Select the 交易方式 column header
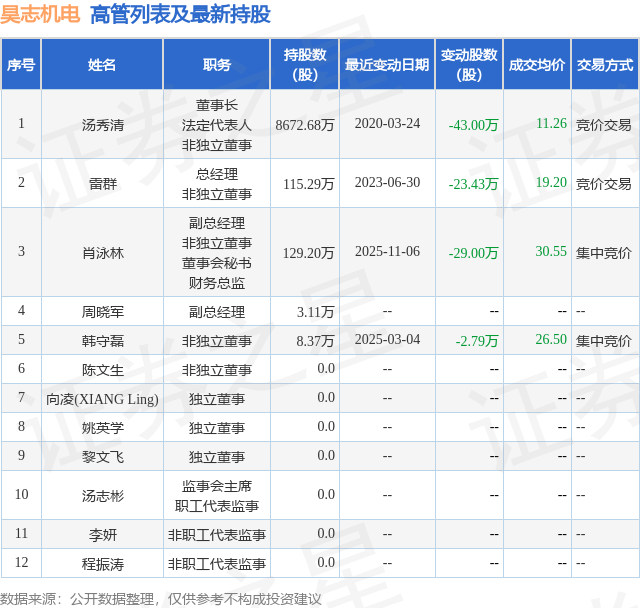This screenshot has height=608, width=640. coord(605,64)
